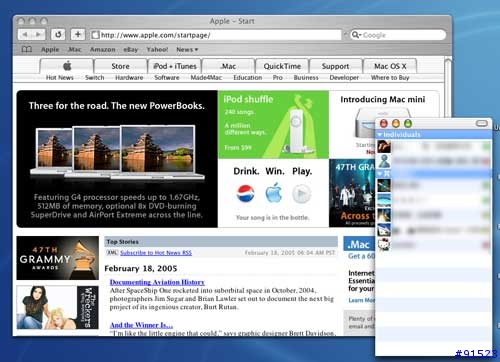
Task: Toggle buddy list toolbar pill button
Action: [482, 123]
